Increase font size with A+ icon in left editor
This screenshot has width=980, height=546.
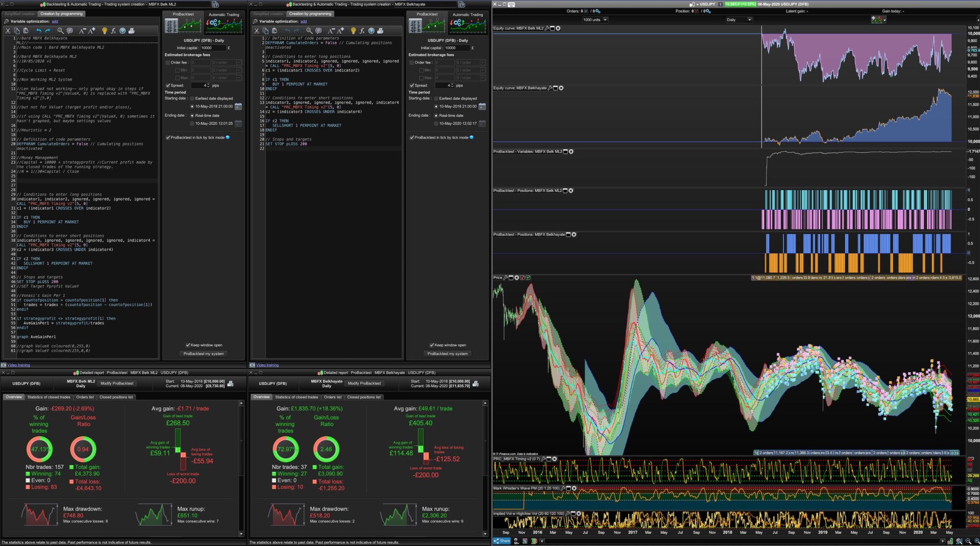point(92,31)
